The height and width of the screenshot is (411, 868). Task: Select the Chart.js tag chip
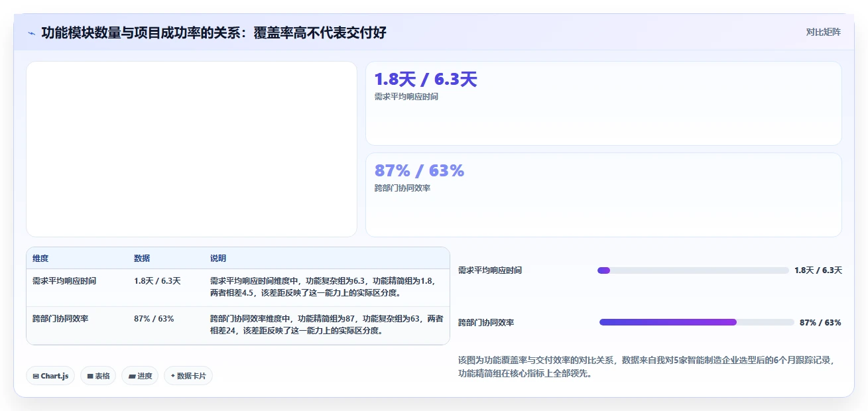click(50, 376)
